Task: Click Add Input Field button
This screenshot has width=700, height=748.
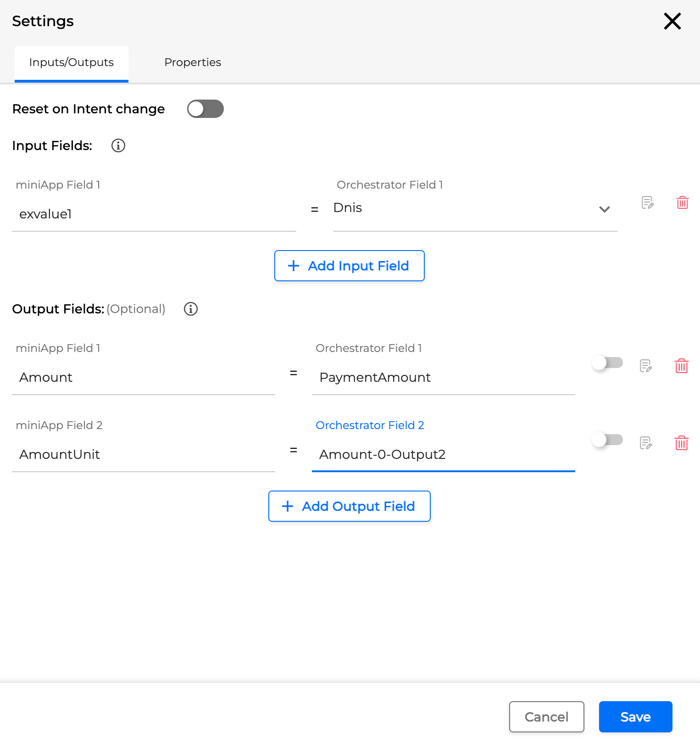Action: point(349,266)
